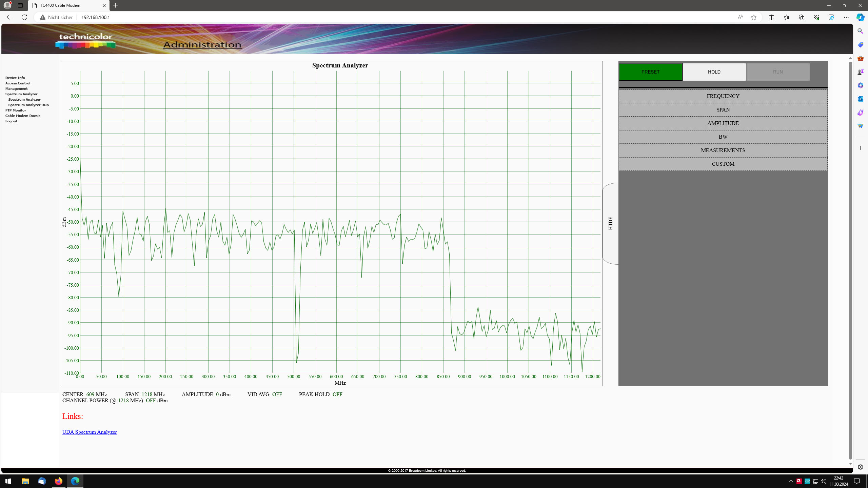Click Logout in the left menu
This screenshot has width=868, height=488.
pos(11,121)
